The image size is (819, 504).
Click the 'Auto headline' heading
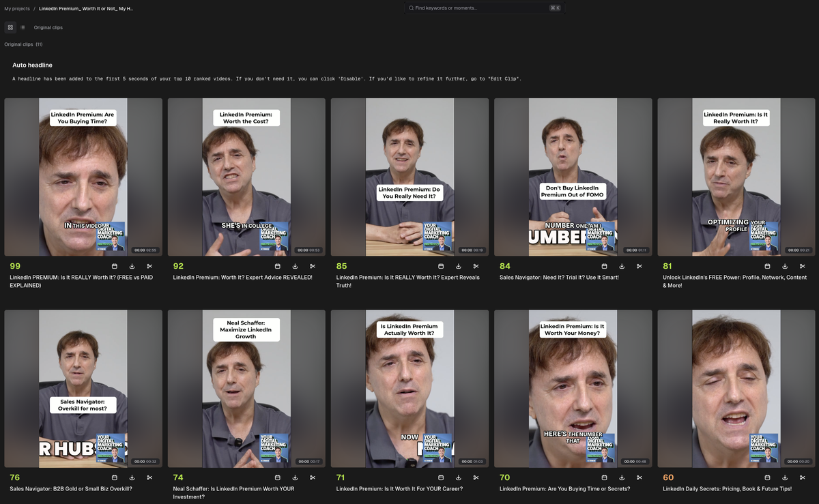(32, 65)
